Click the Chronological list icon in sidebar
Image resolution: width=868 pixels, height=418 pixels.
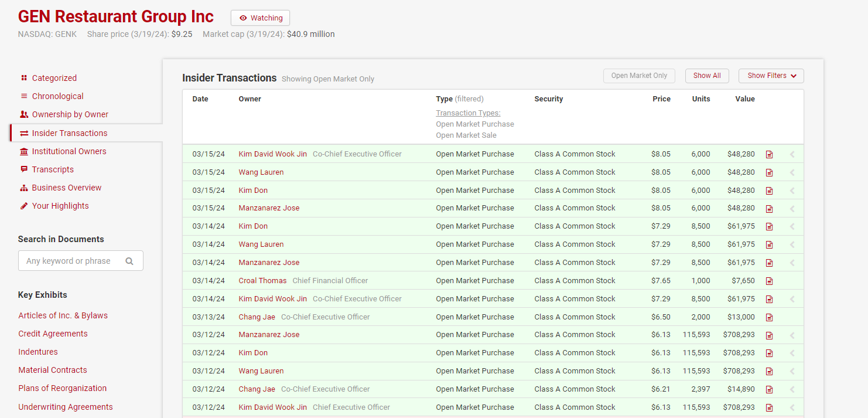[24, 96]
